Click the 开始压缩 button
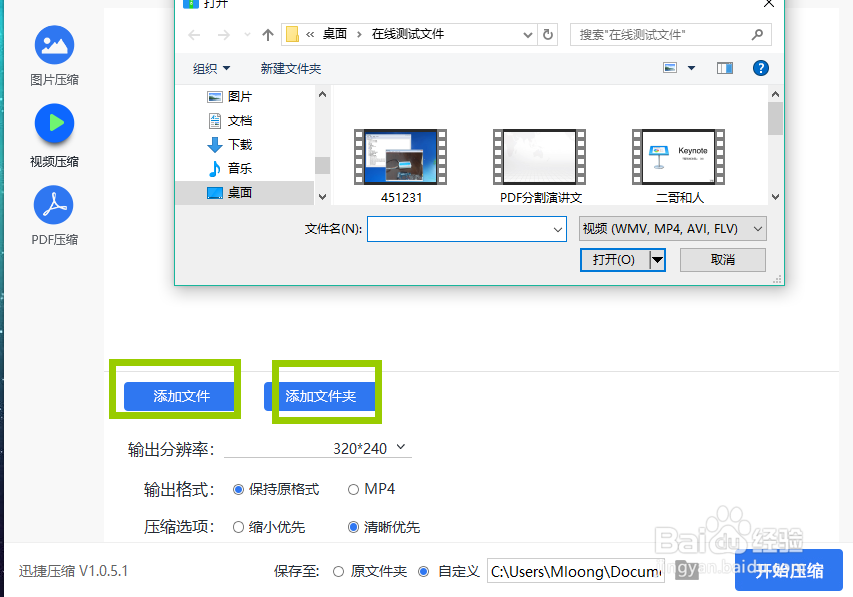Screen dimensions: 853x597 pyautogui.click(x=789, y=570)
